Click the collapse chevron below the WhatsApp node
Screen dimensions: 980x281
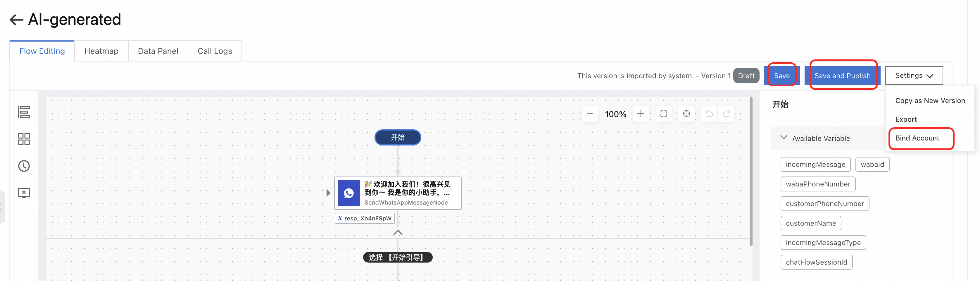(x=398, y=232)
